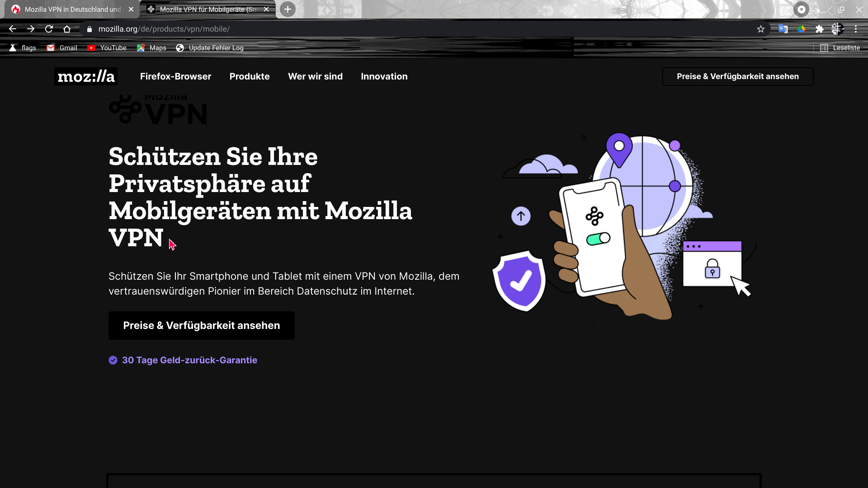This screenshot has width=868, height=488.
Task: Reload the current page
Action: [49, 29]
